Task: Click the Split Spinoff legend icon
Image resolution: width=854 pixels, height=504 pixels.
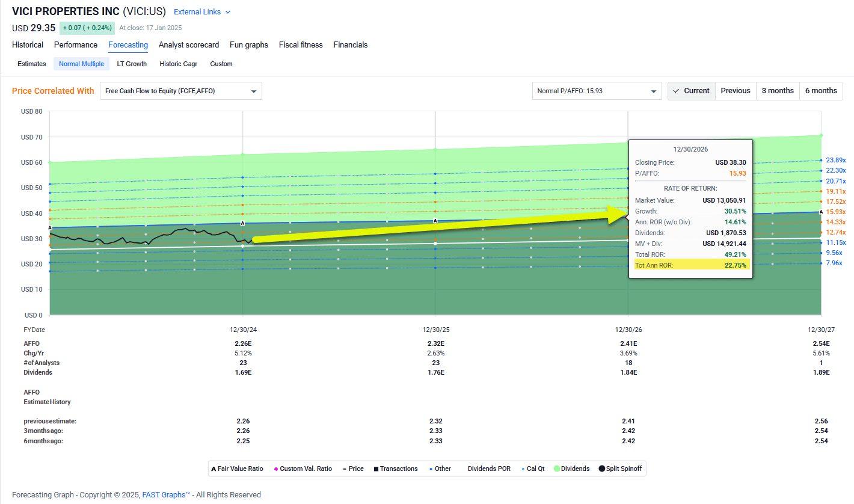Action: pos(602,469)
